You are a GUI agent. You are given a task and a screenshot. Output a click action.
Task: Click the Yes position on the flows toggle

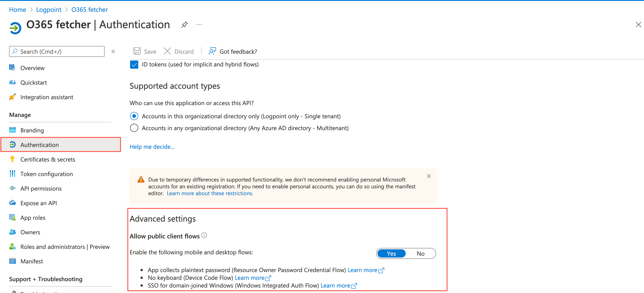click(x=391, y=253)
